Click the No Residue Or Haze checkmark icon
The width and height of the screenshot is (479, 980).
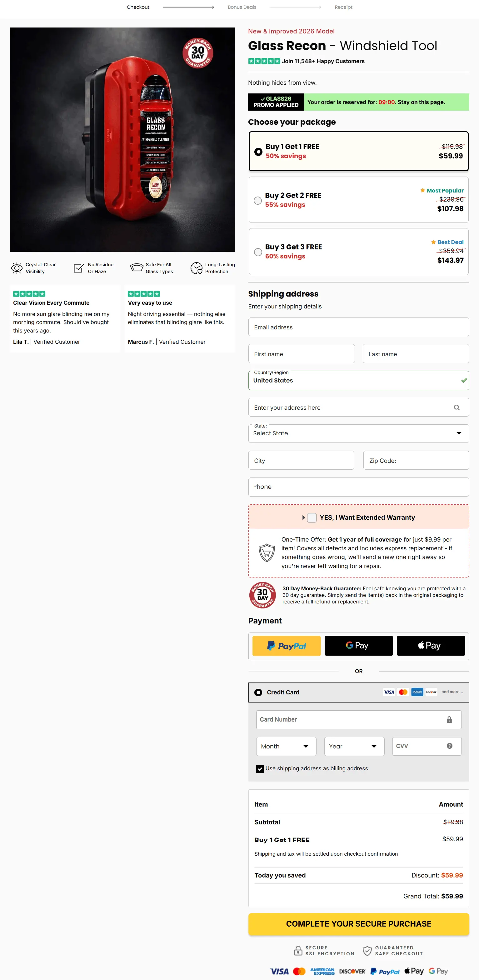tap(79, 268)
